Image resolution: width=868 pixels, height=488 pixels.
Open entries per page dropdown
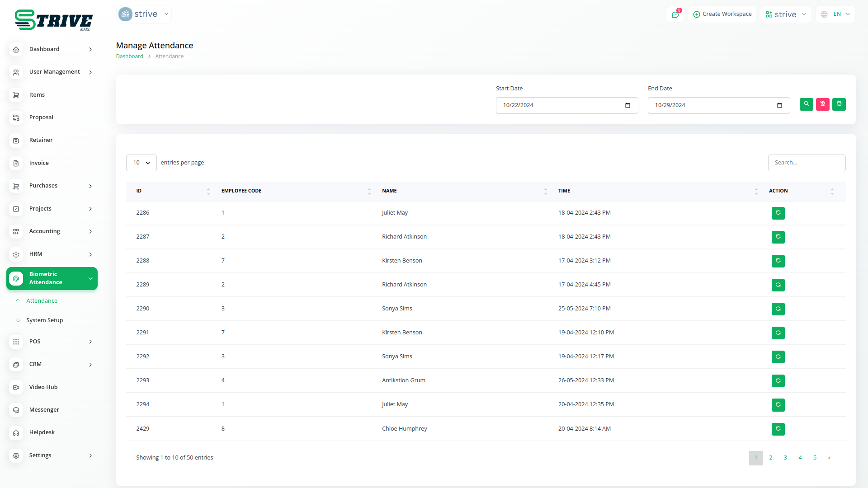click(x=141, y=163)
